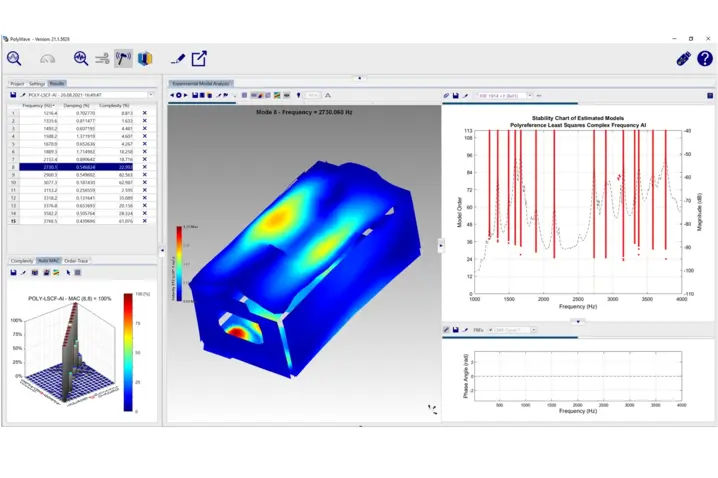Screen dimensions: 718x478
Task: Open the books library icon
Action: pos(146,58)
